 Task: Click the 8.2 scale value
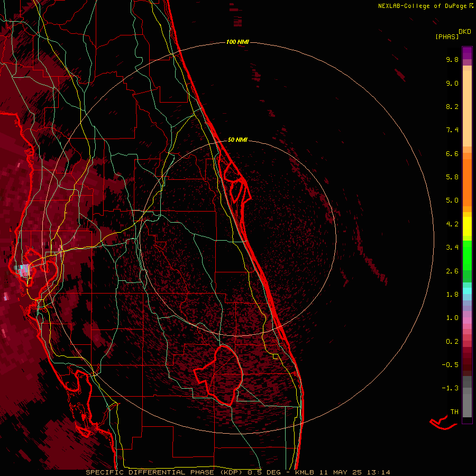coord(452,106)
